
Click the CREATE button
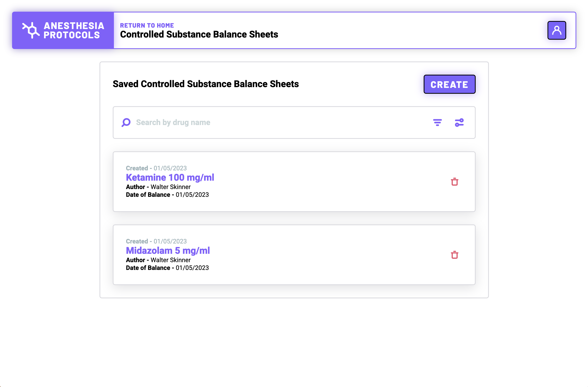(449, 84)
